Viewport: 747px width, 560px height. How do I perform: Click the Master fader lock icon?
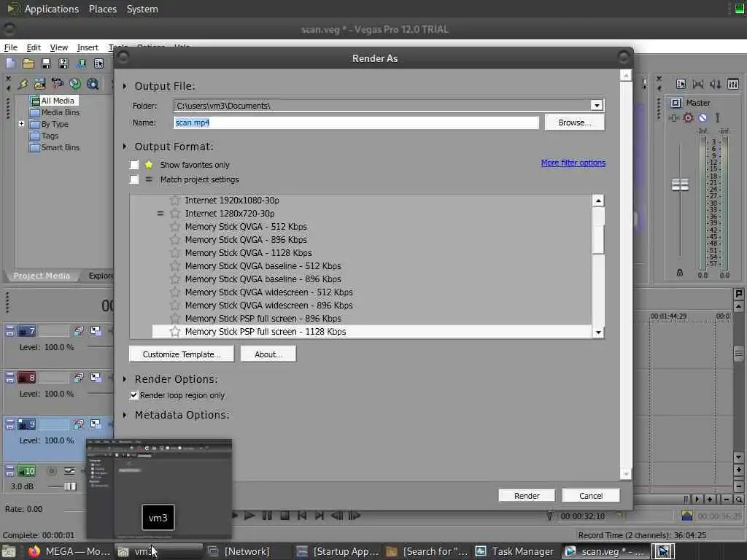pos(680,273)
